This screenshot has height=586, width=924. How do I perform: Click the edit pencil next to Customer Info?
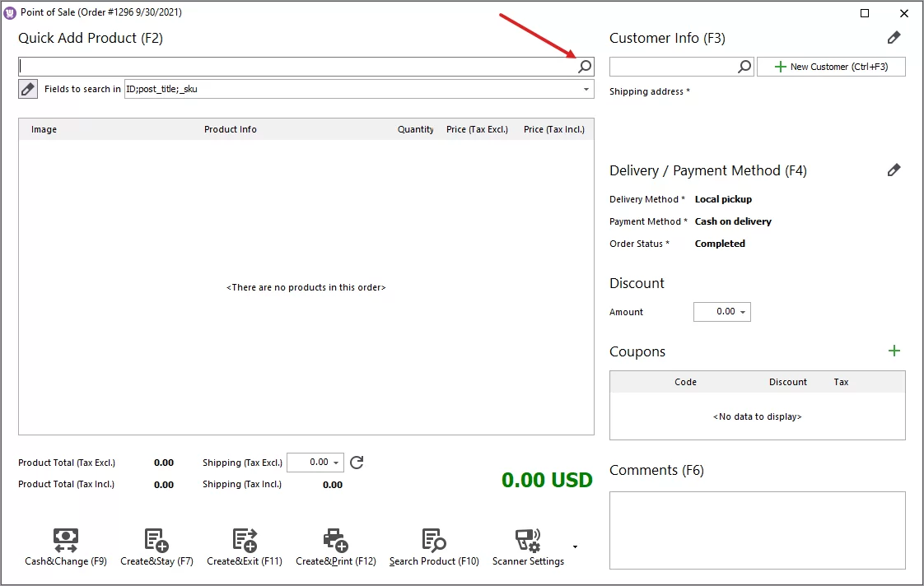pos(894,37)
